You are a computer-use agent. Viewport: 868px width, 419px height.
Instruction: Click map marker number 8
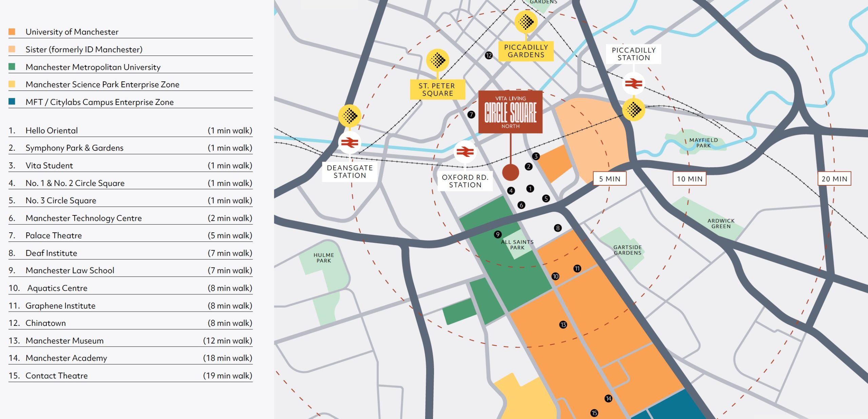[557, 228]
